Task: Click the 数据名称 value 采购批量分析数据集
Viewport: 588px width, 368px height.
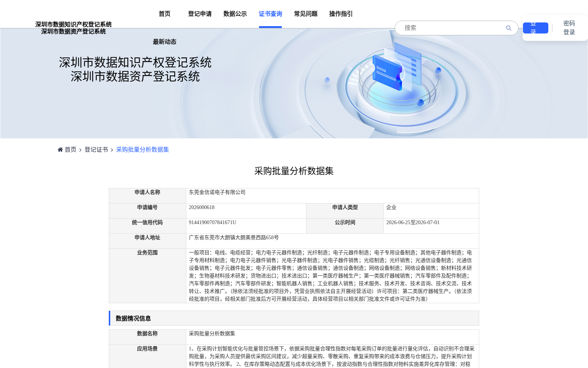Action: click(x=212, y=333)
